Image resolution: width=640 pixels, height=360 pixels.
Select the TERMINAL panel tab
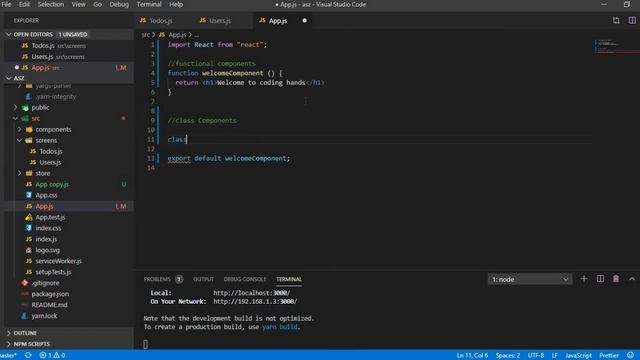[289, 279]
